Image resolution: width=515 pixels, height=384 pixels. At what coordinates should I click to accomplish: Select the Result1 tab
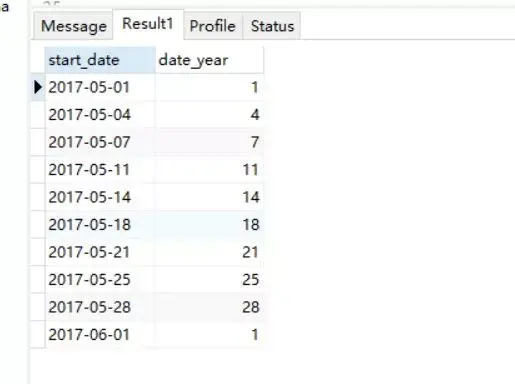tap(148, 24)
